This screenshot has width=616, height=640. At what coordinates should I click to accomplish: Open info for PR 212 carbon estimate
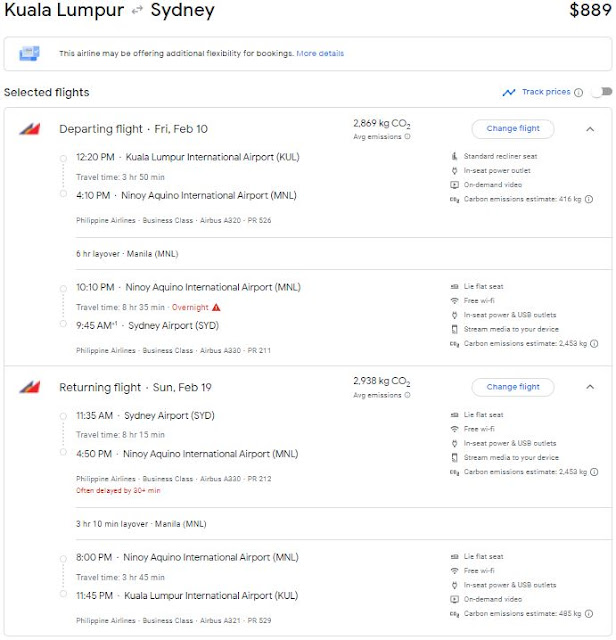tap(594, 472)
